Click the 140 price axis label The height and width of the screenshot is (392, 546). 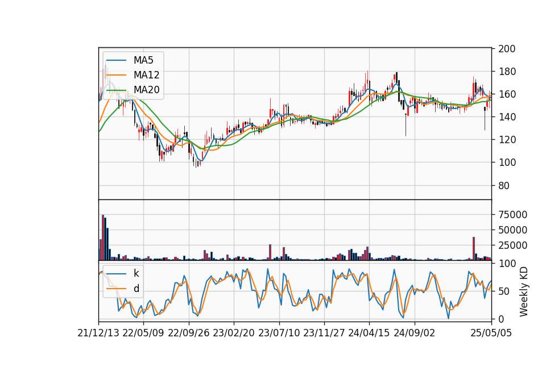[507, 117]
